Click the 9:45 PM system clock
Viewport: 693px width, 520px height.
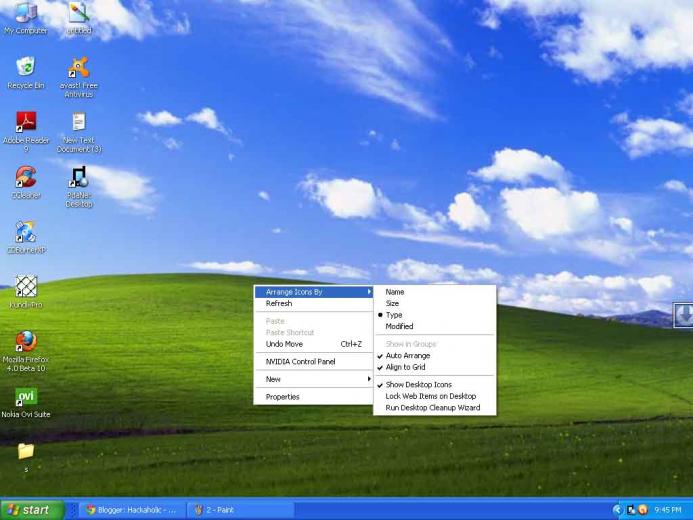pos(668,510)
